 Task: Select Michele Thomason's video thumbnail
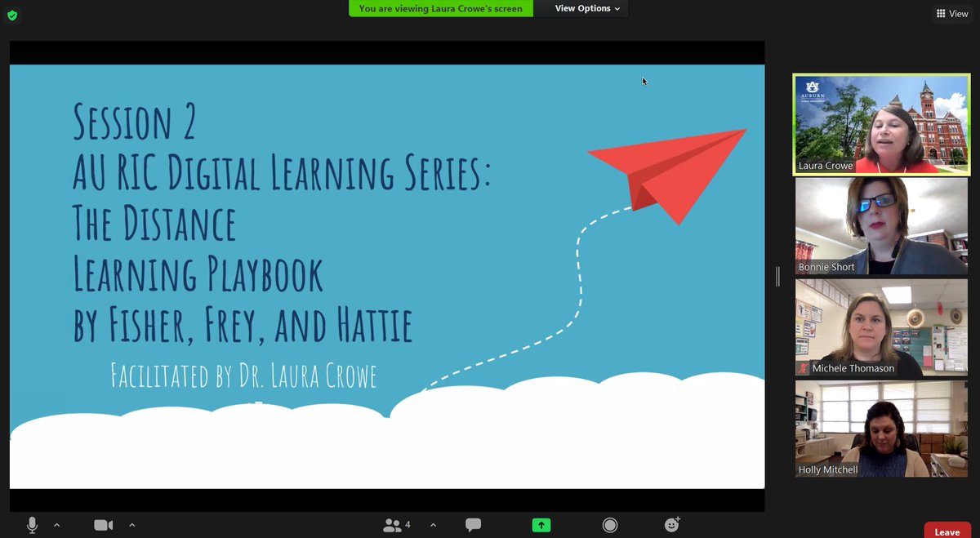point(881,327)
